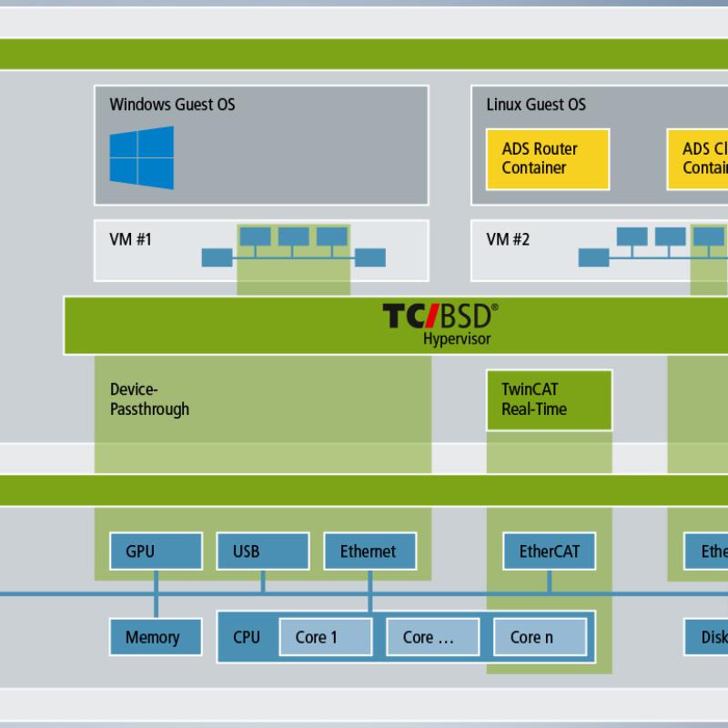Select the ADS Router Container box
Image resolution: width=728 pixels, height=728 pixels.
tap(548, 159)
